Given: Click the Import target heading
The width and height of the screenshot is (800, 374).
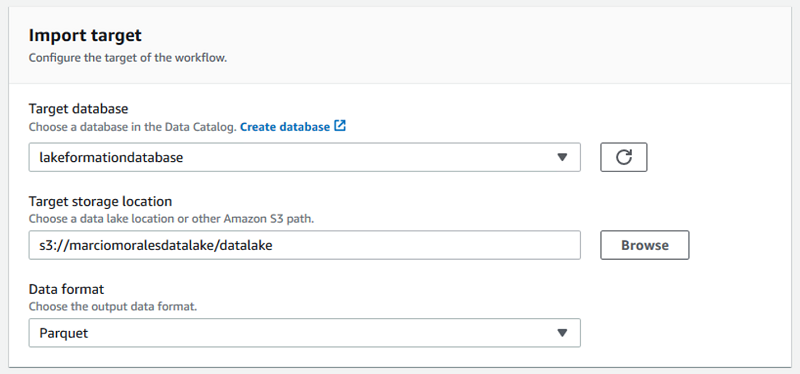Looking at the screenshot, I should coord(85,35).
